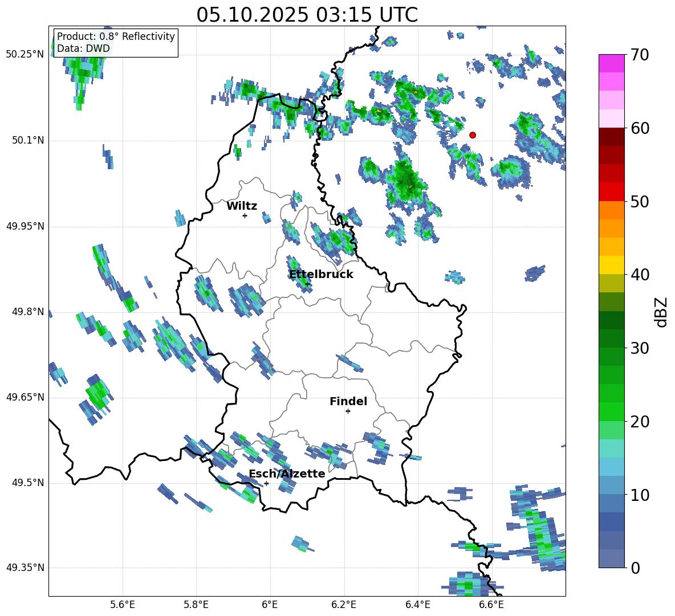Pick the bright magenta swatch atop the colorbar

pos(612,63)
